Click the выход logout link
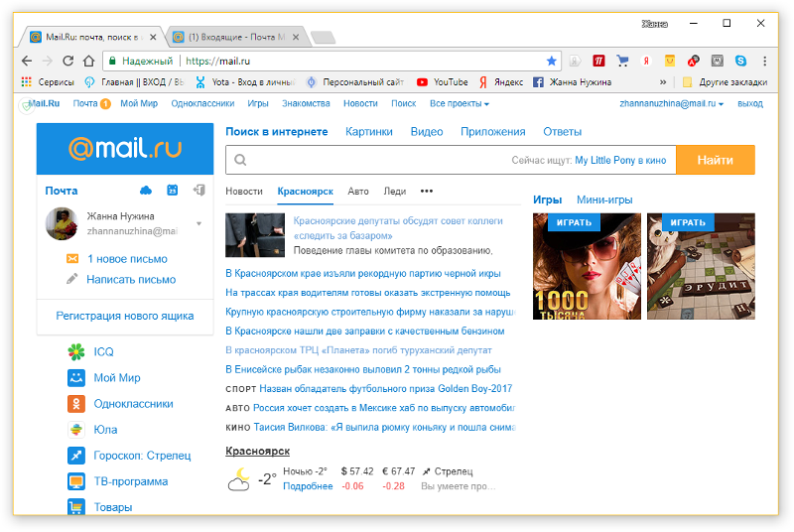The image size is (794, 532). click(x=750, y=104)
